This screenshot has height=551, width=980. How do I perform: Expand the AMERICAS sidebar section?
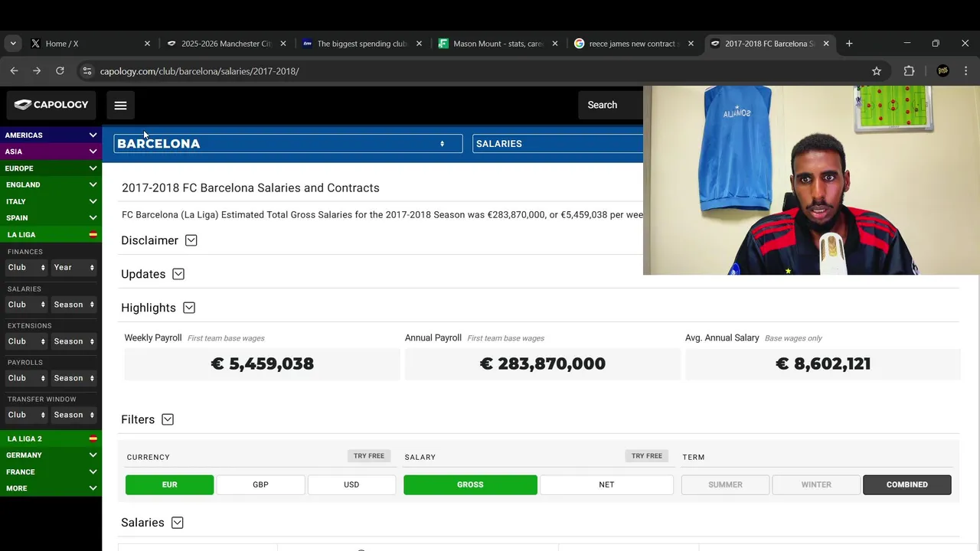click(x=51, y=135)
